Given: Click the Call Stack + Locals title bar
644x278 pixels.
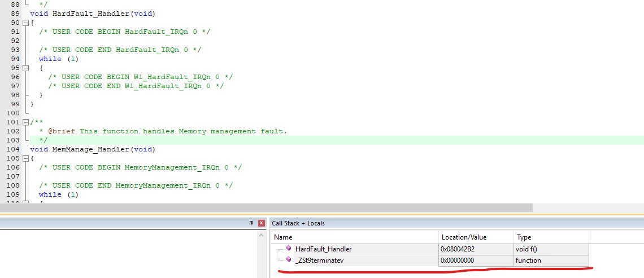Looking at the screenshot, I should pos(456,223).
